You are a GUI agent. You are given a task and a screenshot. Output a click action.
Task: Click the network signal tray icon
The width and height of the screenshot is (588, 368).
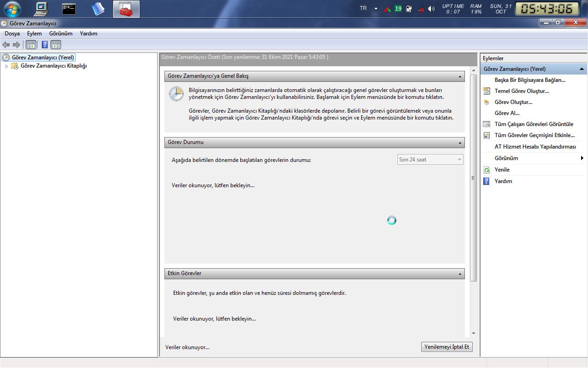[x=420, y=9]
